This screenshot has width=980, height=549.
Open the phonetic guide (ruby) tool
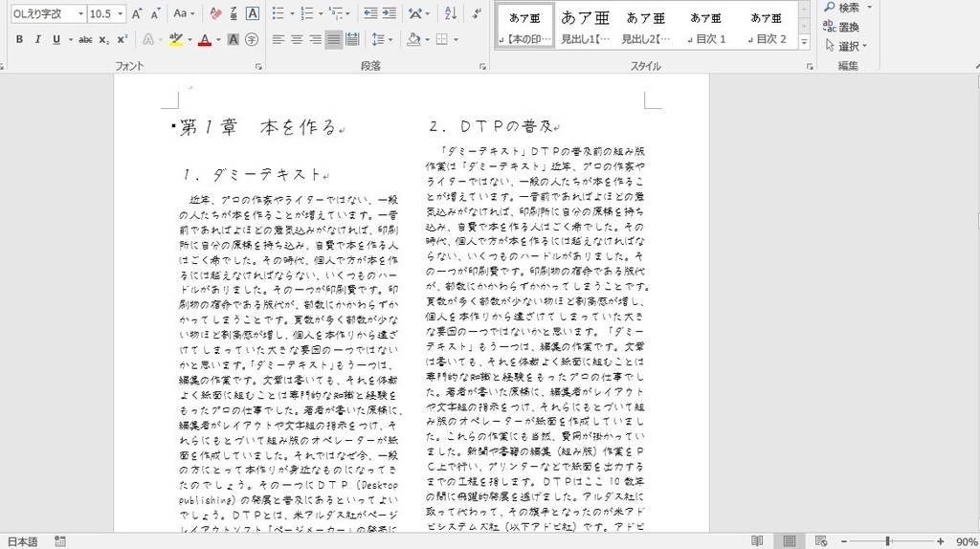click(x=234, y=13)
